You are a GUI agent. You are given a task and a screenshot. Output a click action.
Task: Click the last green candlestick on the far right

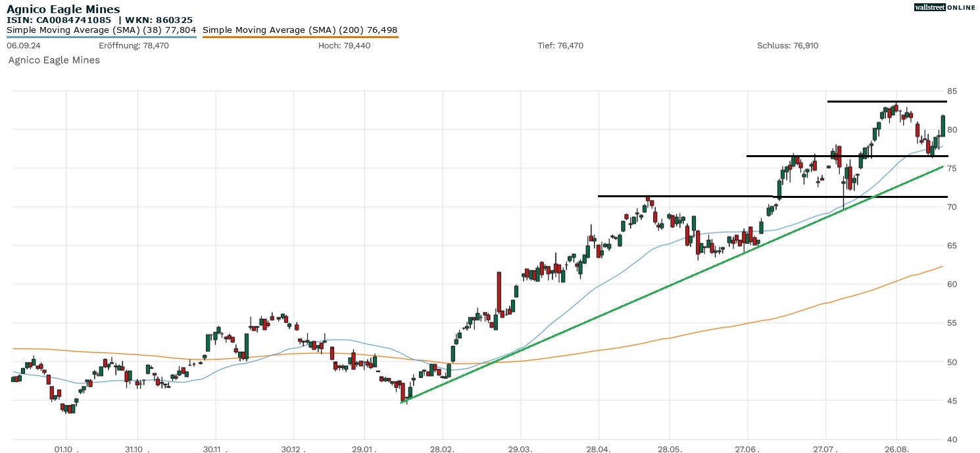(x=943, y=126)
